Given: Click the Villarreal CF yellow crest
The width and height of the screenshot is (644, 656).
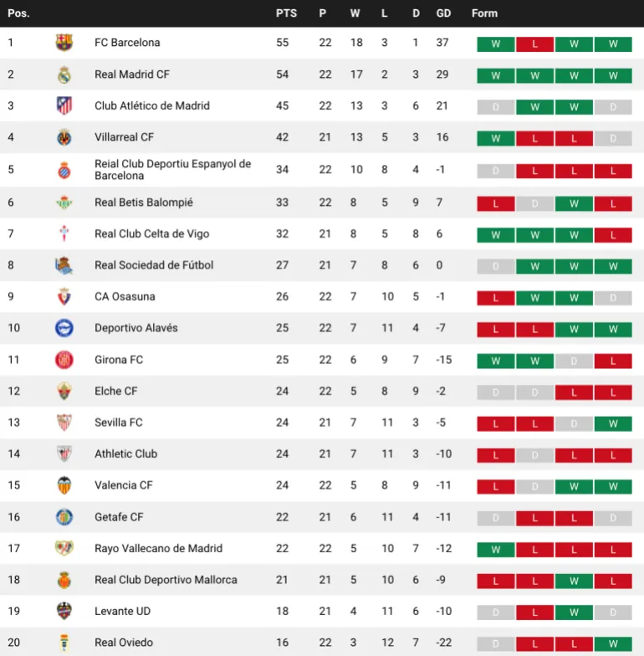Looking at the screenshot, I should tap(64, 137).
